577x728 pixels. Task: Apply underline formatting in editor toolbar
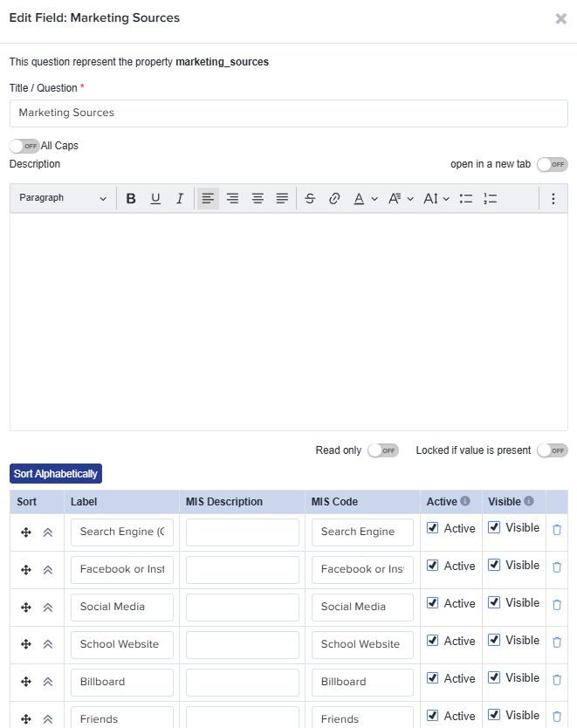(155, 199)
